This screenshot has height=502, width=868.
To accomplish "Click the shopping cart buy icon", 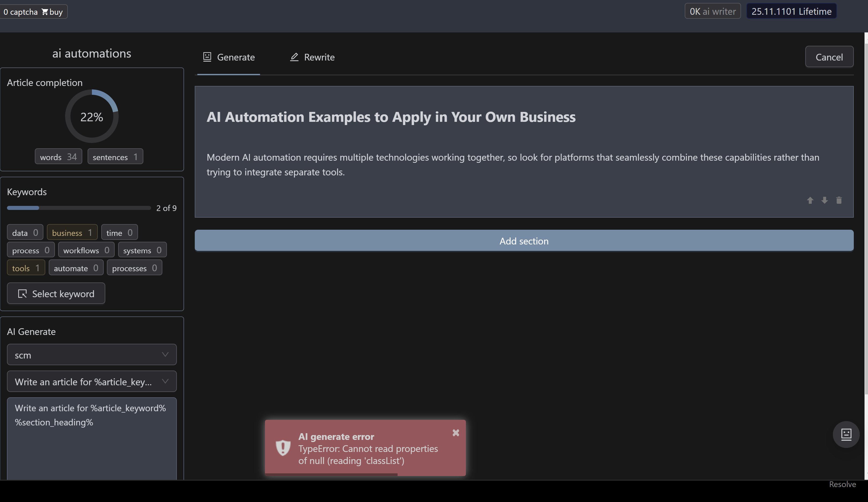I will pyautogui.click(x=45, y=12).
